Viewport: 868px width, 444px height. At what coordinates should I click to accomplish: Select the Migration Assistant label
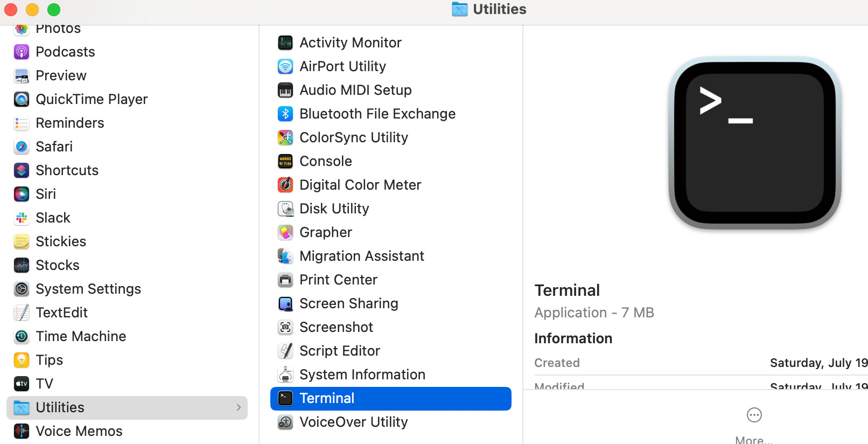362,256
